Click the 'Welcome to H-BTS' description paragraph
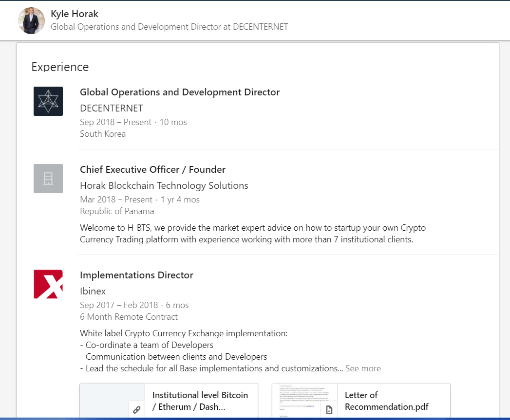Screen dimensions: 510x420 pyautogui.click(x=253, y=234)
